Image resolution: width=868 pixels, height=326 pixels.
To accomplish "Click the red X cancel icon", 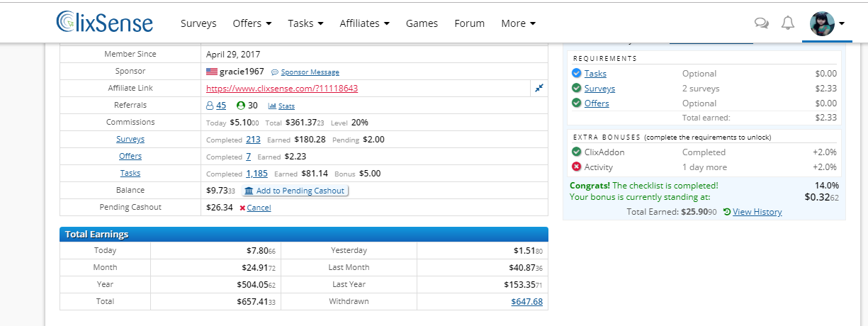I will (242, 208).
